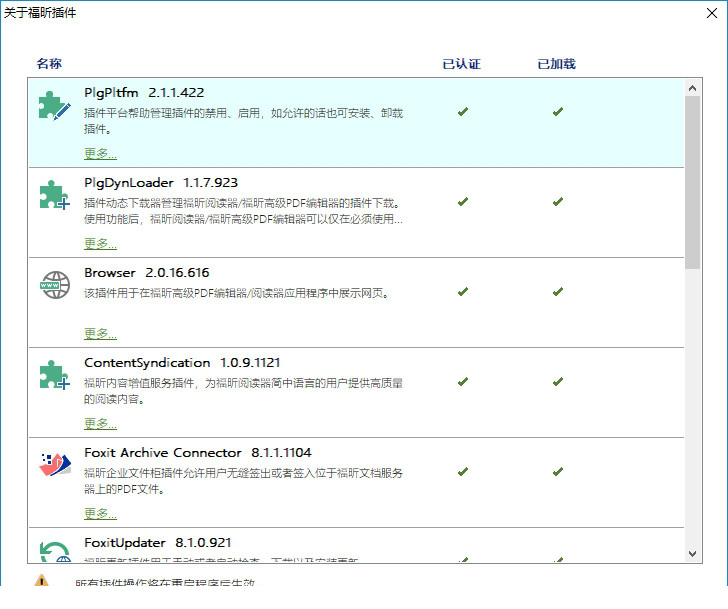Click the plugin list scrollbar thumb
Viewport: 728px width, 609px height.
[692, 182]
